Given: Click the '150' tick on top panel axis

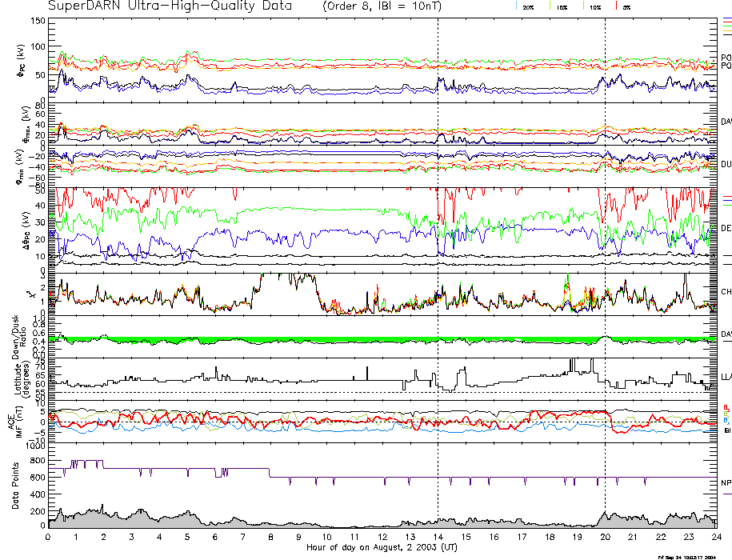Looking at the screenshot, I should pyautogui.click(x=37, y=21).
